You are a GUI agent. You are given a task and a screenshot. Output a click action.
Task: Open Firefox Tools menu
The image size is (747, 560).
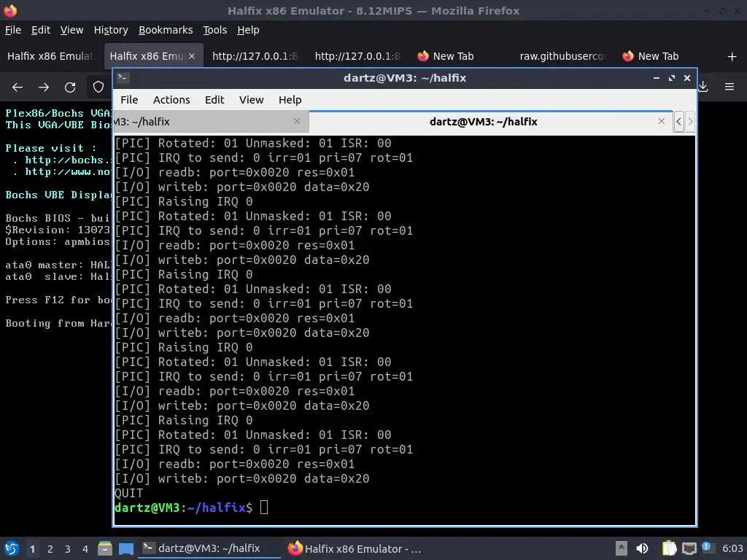tap(215, 30)
